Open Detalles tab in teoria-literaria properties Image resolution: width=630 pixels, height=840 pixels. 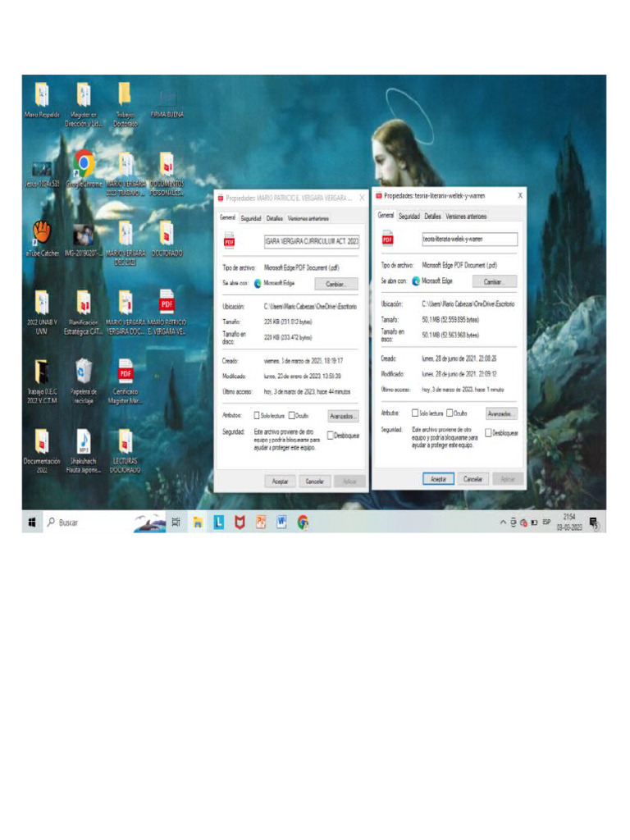[432, 217]
